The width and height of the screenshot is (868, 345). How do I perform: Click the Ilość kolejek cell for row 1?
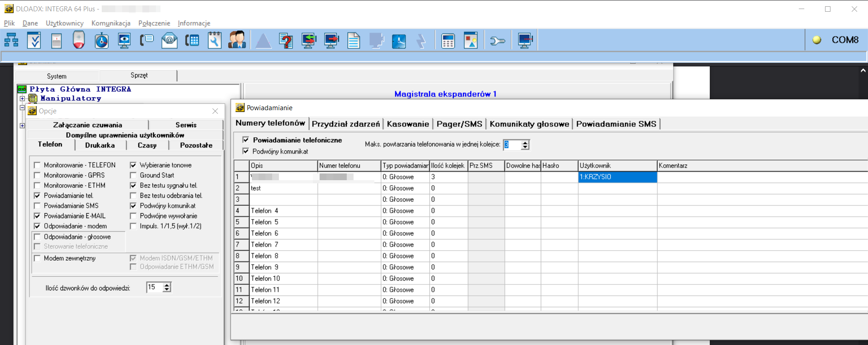coord(448,177)
